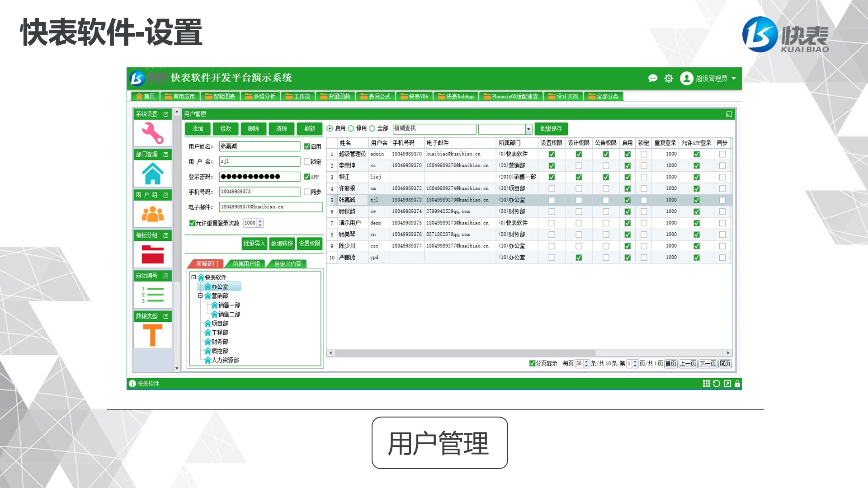Viewport: 868px width, 488px height.
Task: Open the chat message icon in header
Action: 652,79
